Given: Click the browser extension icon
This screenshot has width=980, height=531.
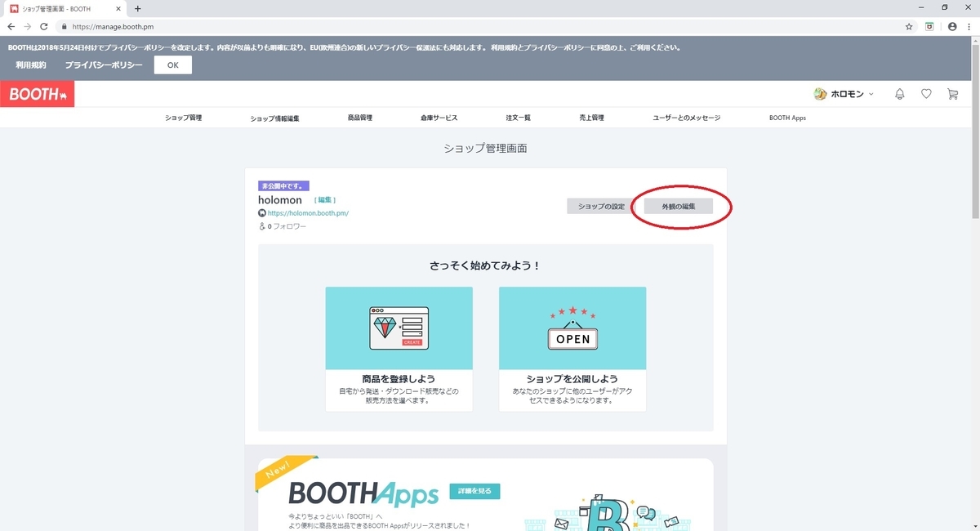Looking at the screenshot, I should [929, 26].
